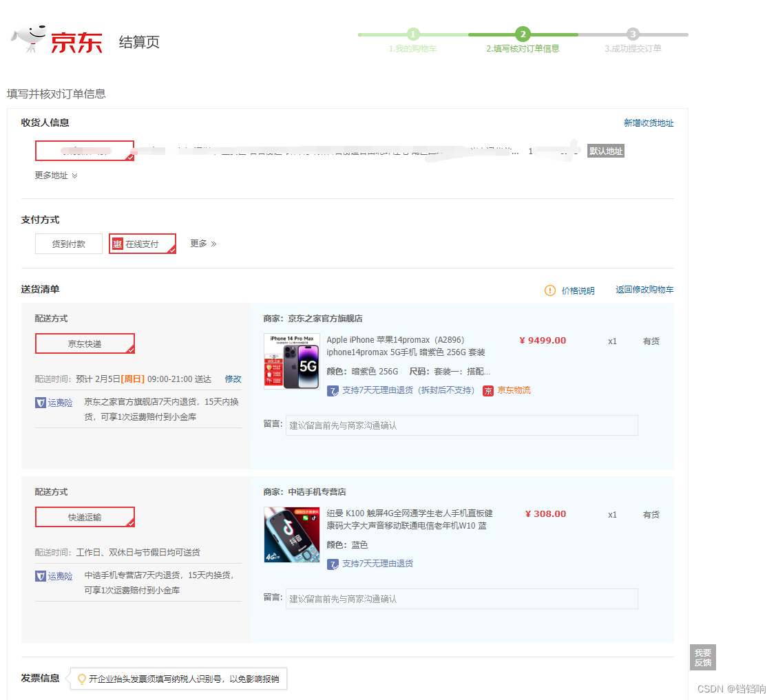Expand 更多 payment methods

click(203, 244)
